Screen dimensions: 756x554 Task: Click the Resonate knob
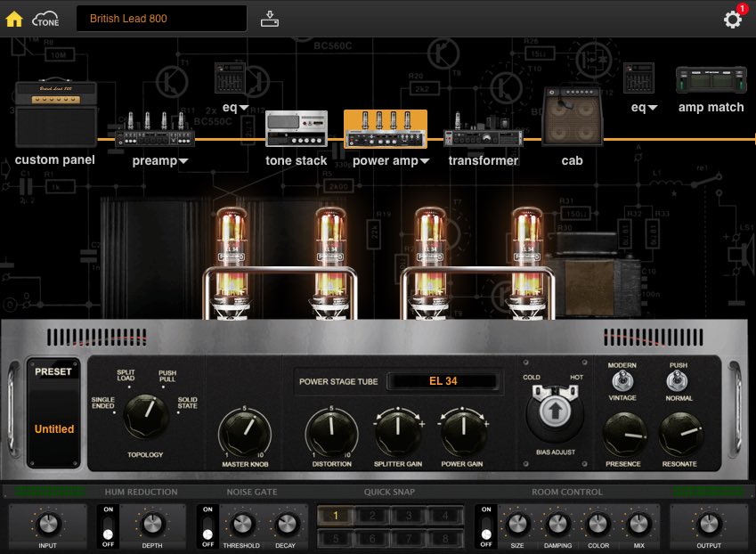point(681,435)
